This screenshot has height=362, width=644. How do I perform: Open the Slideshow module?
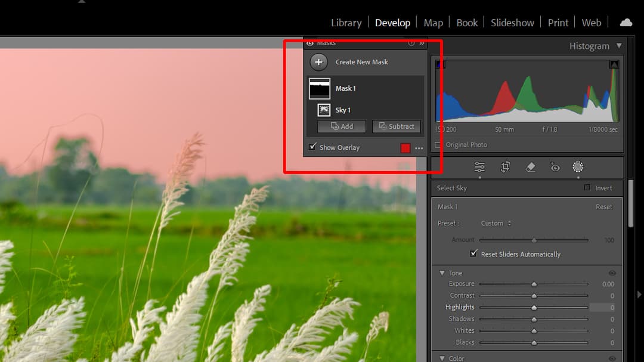pos(512,23)
